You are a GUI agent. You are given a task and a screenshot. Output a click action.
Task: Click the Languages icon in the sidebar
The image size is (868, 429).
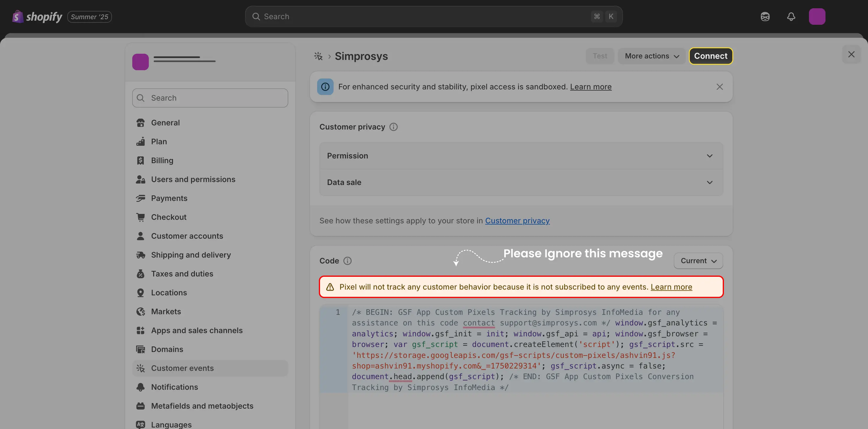[141, 425]
